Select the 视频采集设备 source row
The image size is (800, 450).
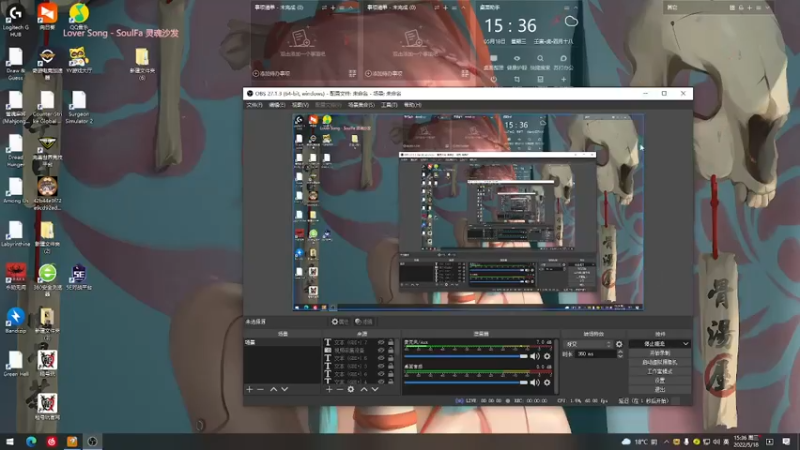359,351
